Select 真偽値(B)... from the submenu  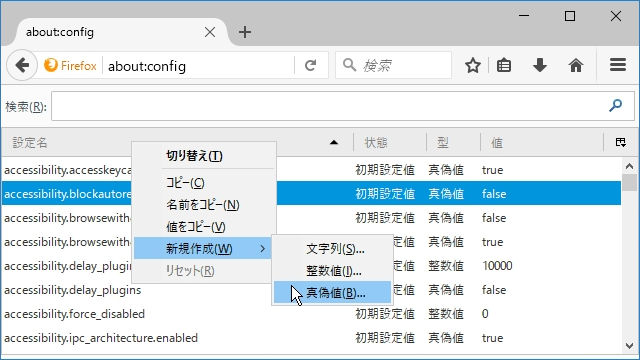[333, 292]
